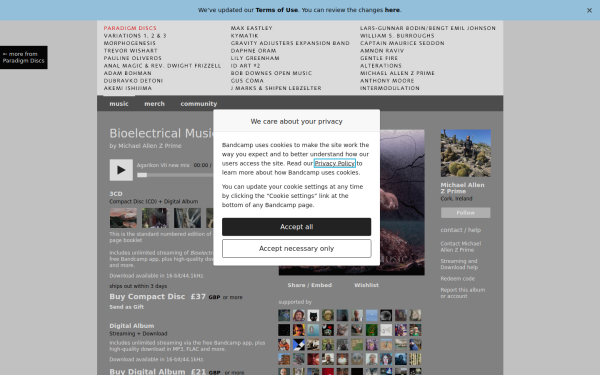Viewport: 600px width, 375px height.
Task: Open Share / Embed option
Action: coord(310,285)
